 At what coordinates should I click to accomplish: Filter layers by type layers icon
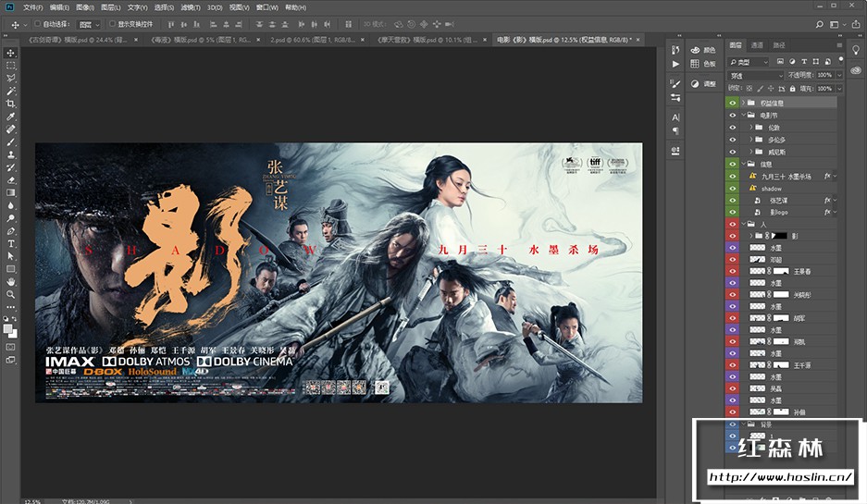coord(804,61)
